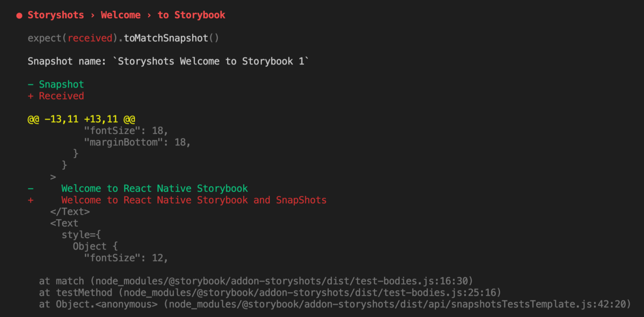The height and width of the screenshot is (317, 644).
Task: Select the yellow '@@ -13,11 +13,11 @@' hunk header
Action: [82, 119]
